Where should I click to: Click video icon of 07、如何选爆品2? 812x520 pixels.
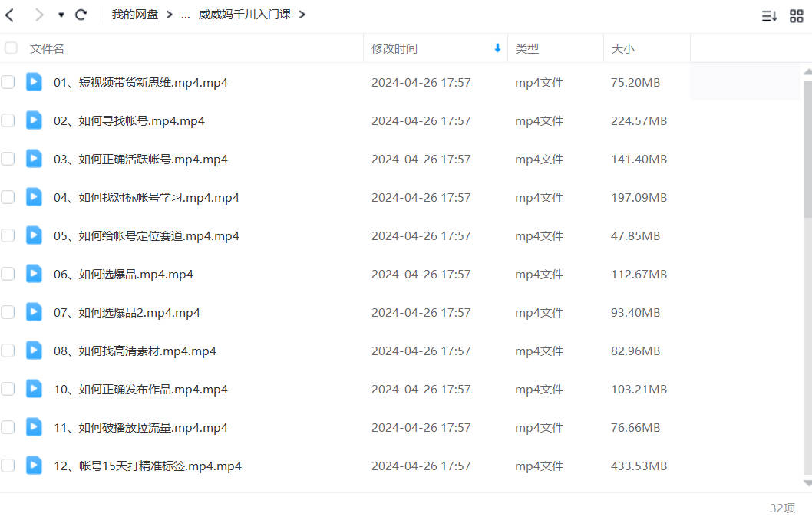(35, 311)
